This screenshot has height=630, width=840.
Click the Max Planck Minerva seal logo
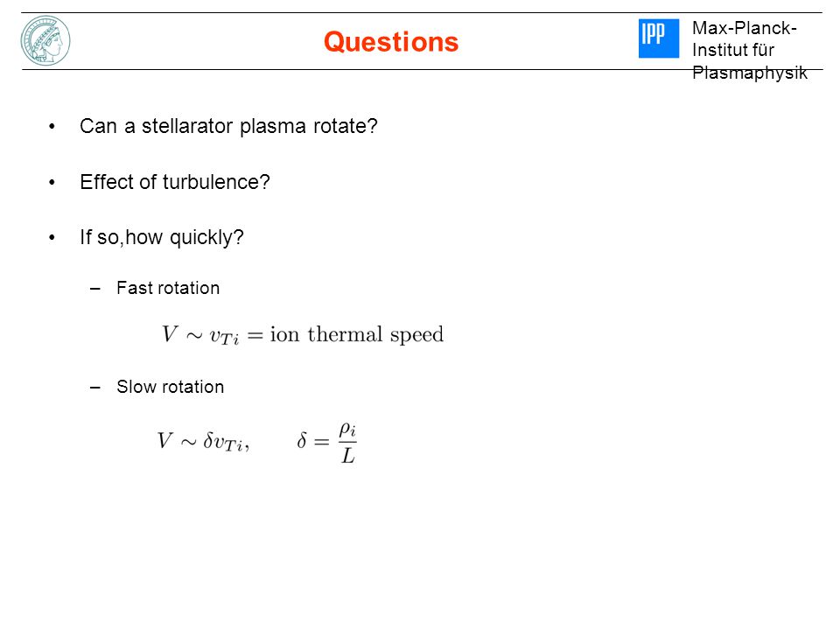(x=45, y=41)
